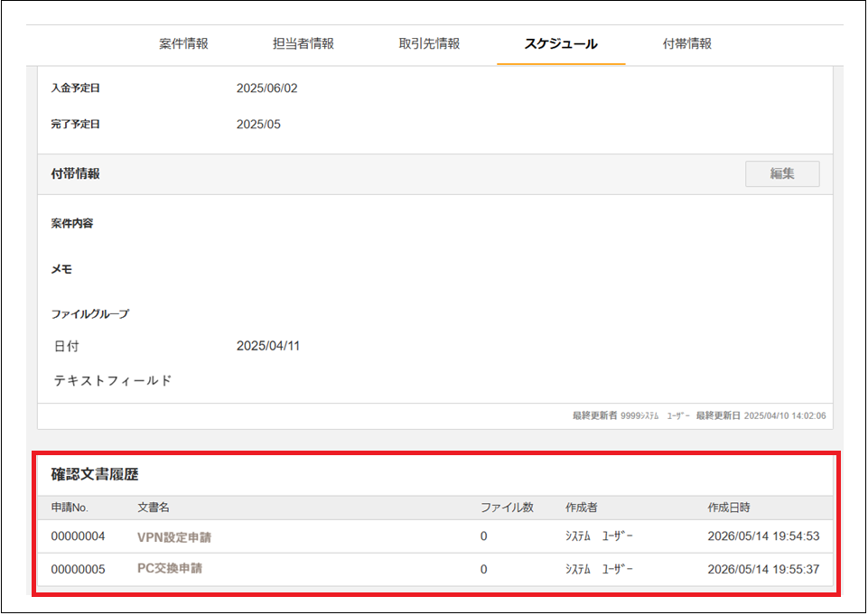Click 作成者 cell in PC交換申請 row
This screenshot has height=615, width=868.
[x=599, y=569]
